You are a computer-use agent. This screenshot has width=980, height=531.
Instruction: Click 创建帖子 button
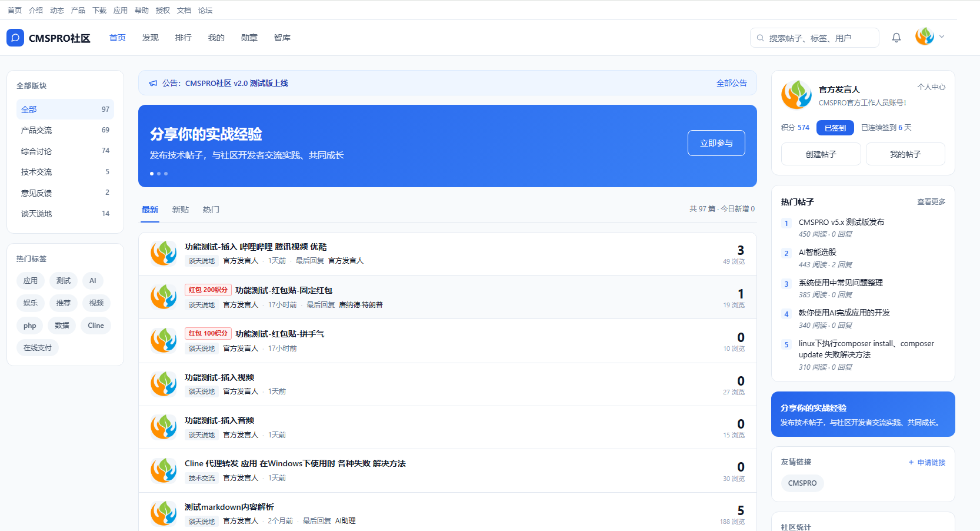click(x=821, y=154)
